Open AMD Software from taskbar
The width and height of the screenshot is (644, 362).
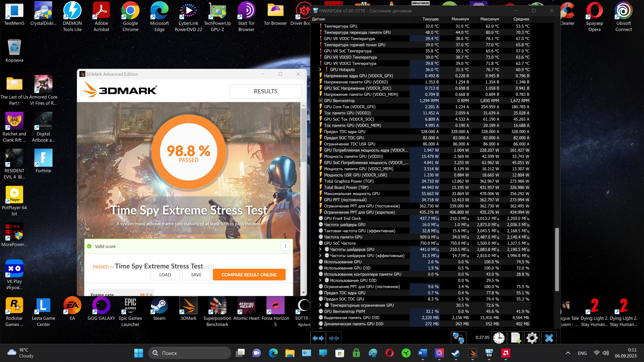tap(505, 353)
